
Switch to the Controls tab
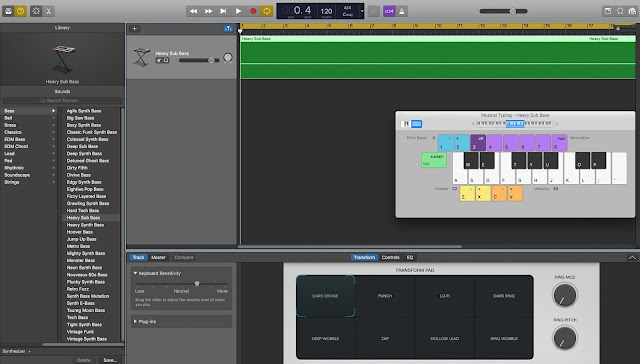(391, 257)
